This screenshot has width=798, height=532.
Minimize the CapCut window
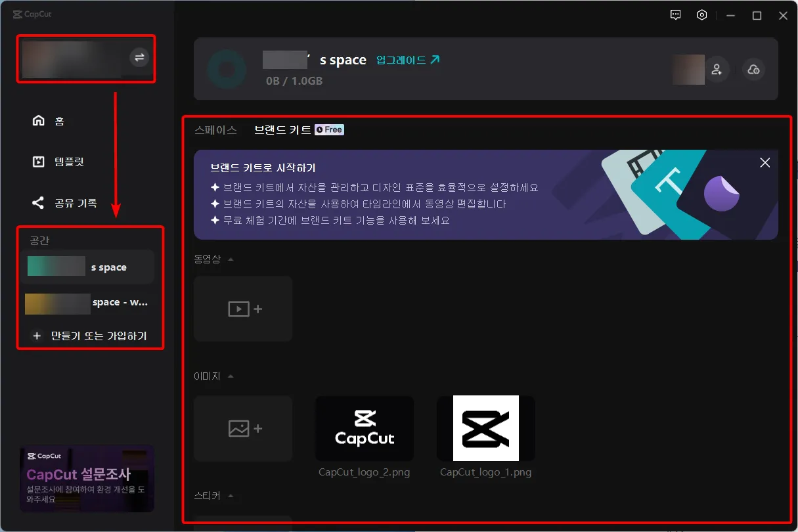pyautogui.click(x=730, y=15)
